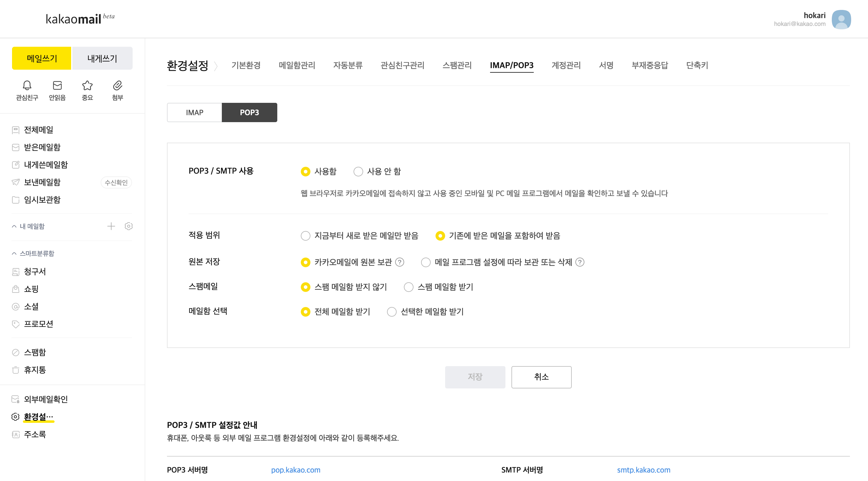Click the 첨부 paperclip icon
Screen dimensions: 868x481
[117, 86]
